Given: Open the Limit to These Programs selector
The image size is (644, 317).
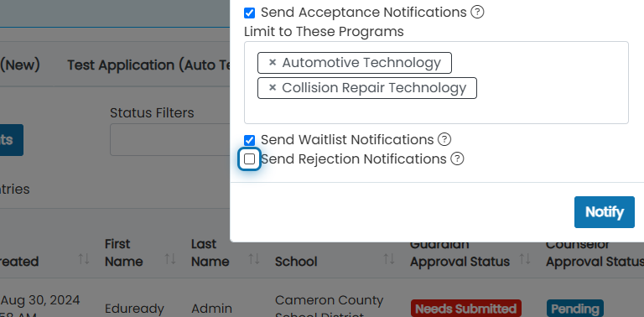Looking at the screenshot, I should 436,82.
